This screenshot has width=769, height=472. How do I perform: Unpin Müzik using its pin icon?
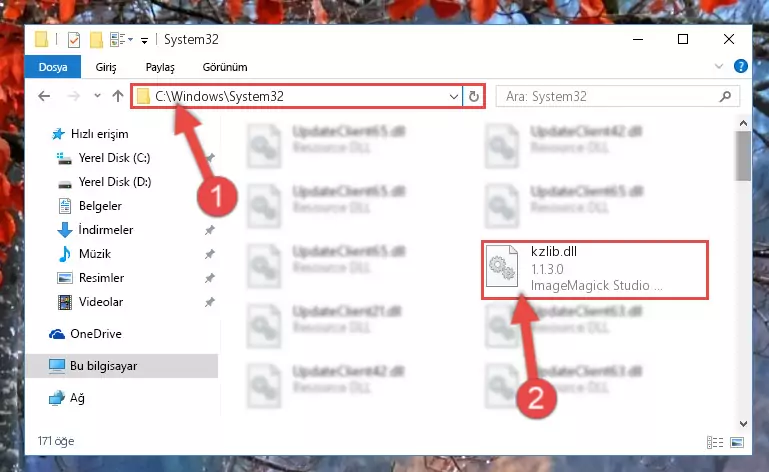point(209,254)
